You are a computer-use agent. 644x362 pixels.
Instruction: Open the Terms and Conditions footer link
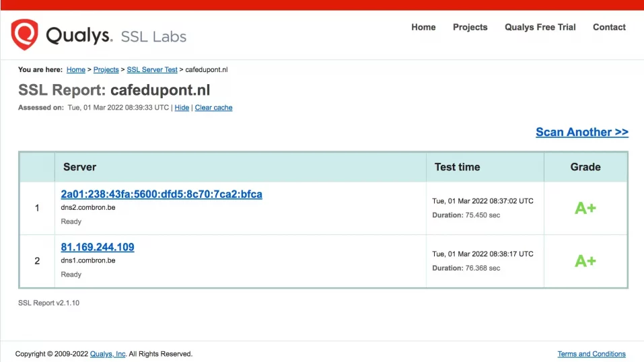(592, 354)
